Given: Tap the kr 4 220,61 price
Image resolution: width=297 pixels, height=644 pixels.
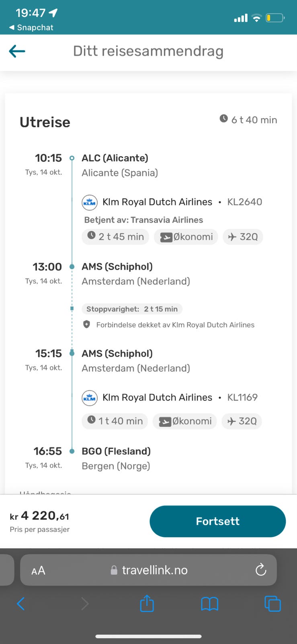Looking at the screenshot, I should 40,516.
